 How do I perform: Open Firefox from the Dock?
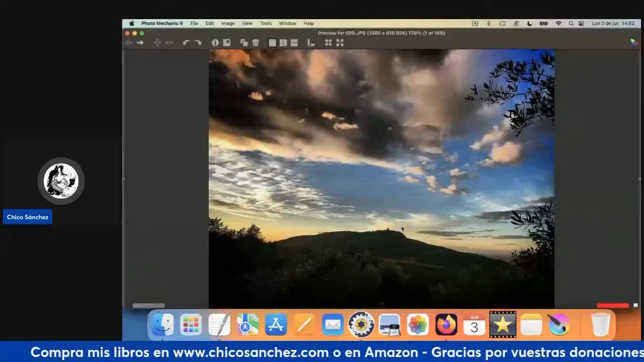pyautogui.click(x=446, y=325)
